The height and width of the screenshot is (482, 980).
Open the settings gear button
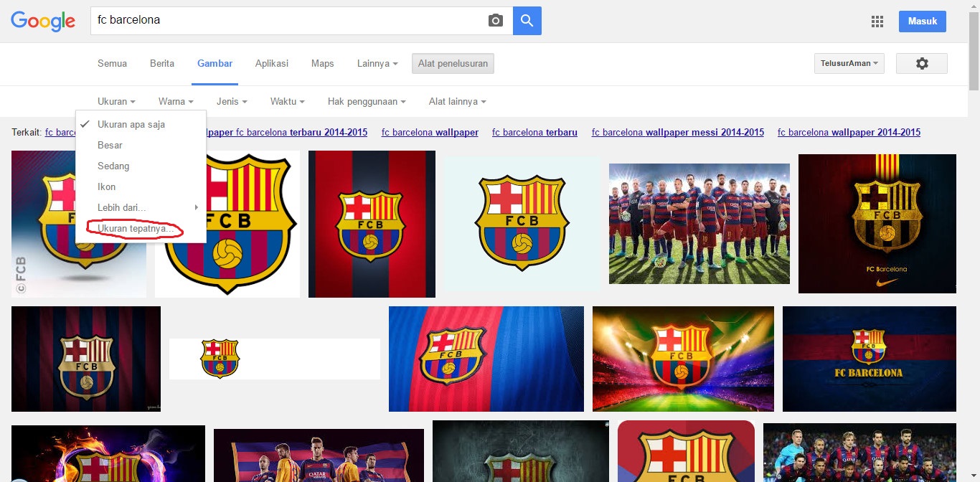pos(922,63)
